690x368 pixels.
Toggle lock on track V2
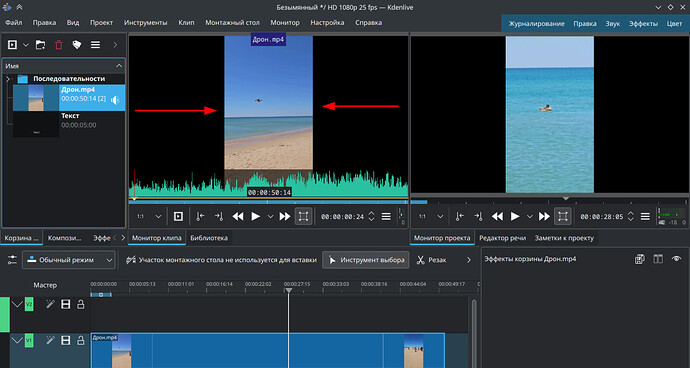[81, 304]
